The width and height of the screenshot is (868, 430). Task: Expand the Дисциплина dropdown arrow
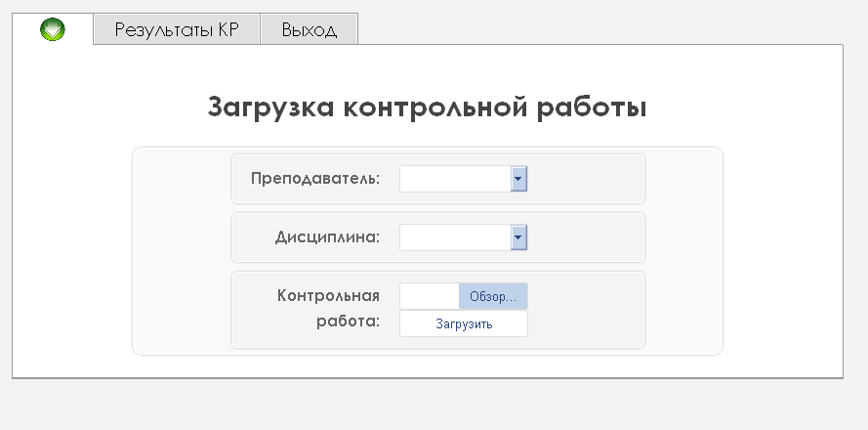pyautogui.click(x=518, y=237)
